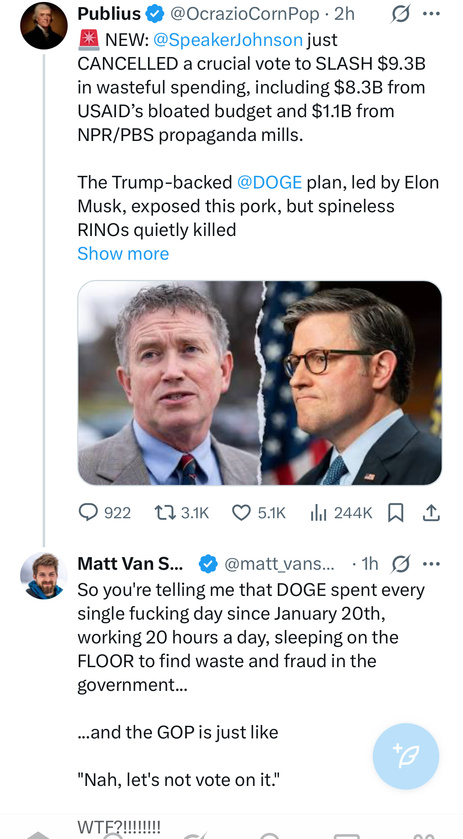The width and height of the screenshot is (463, 839).
Task: Open three-dot menu on Publius post
Action: click(x=431, y=14)
